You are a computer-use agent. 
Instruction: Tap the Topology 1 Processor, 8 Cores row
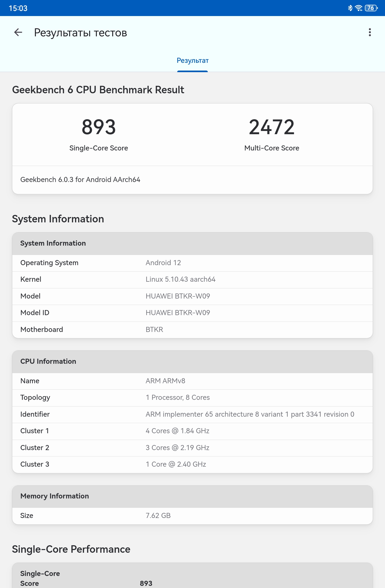pyautogui.click(x=192, y=398)
